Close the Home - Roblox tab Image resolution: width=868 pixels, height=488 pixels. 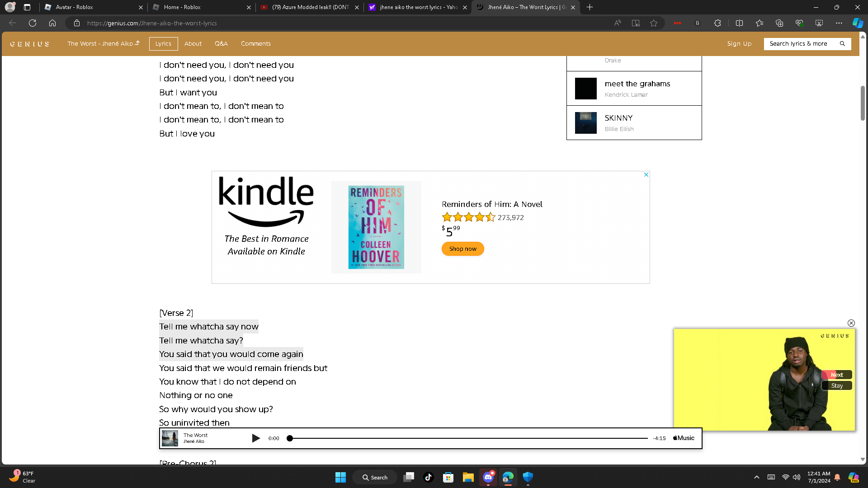click(249, 7)
